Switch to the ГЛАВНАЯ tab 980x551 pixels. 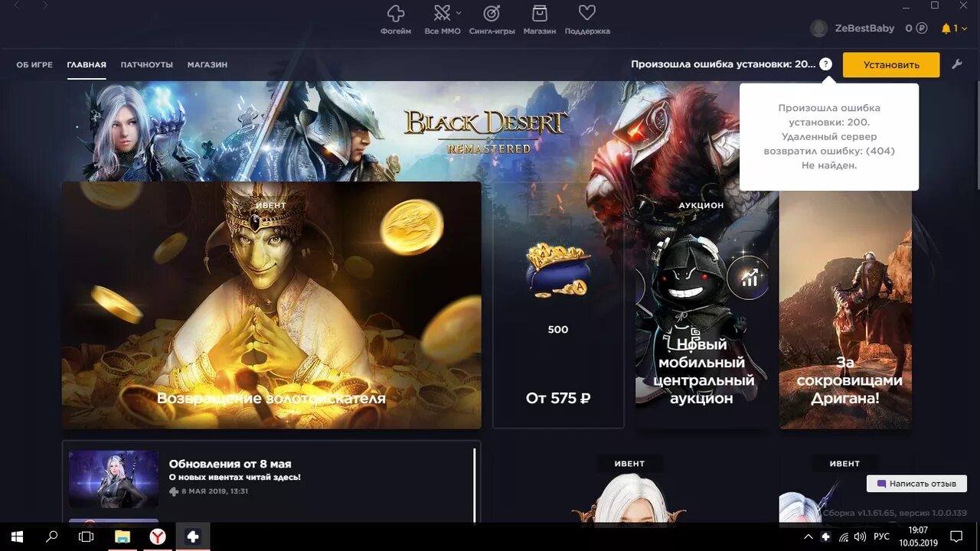(87, 65)
